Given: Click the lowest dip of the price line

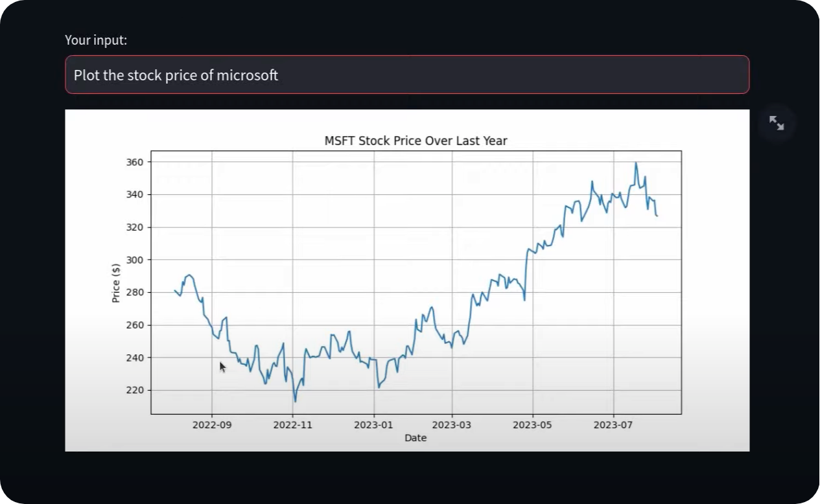Looking at the screenshot, I should pyautogui.click(x=295, y=402).
